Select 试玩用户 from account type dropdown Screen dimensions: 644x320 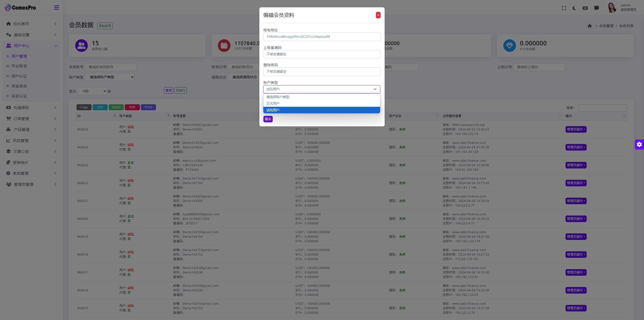pos(321,110)
